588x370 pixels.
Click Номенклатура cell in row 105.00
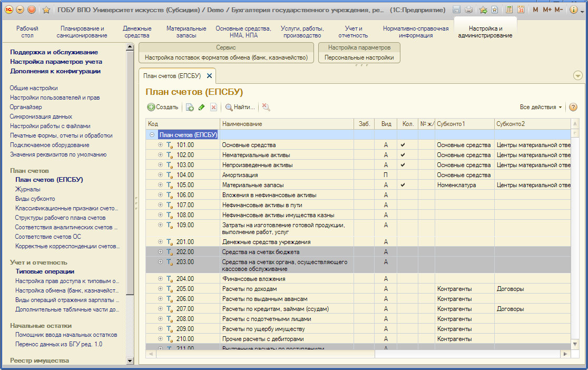464,185
